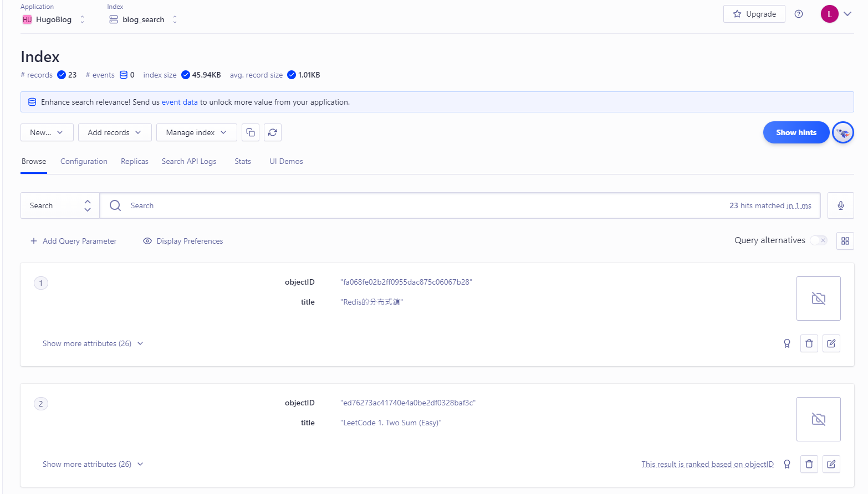The width and height of the screenshot is (868, 494).
Task: Toggle the Query alternatives switch
Action: coord(818,240)
